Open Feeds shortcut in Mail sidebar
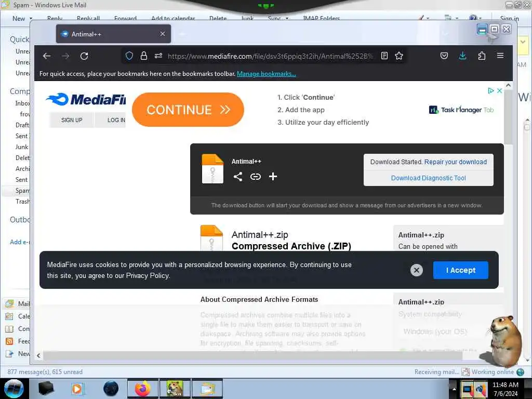Viewport: 532px width, 399px height. pos(18,341)
